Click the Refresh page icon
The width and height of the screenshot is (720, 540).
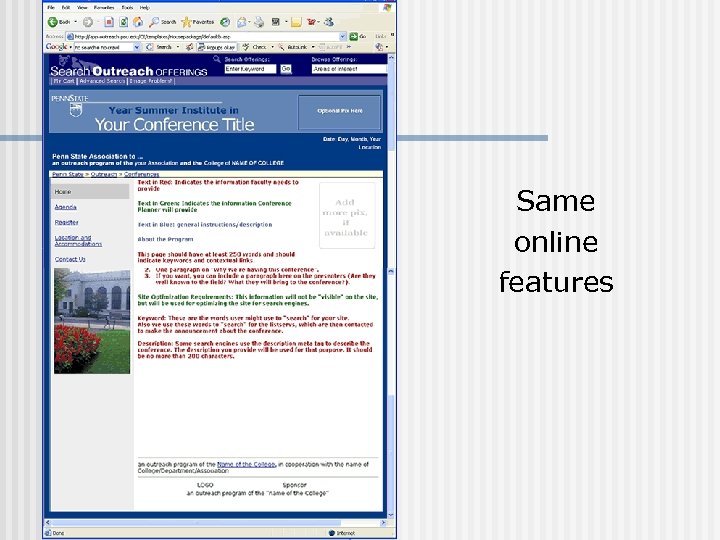click(x=124, y=22)
